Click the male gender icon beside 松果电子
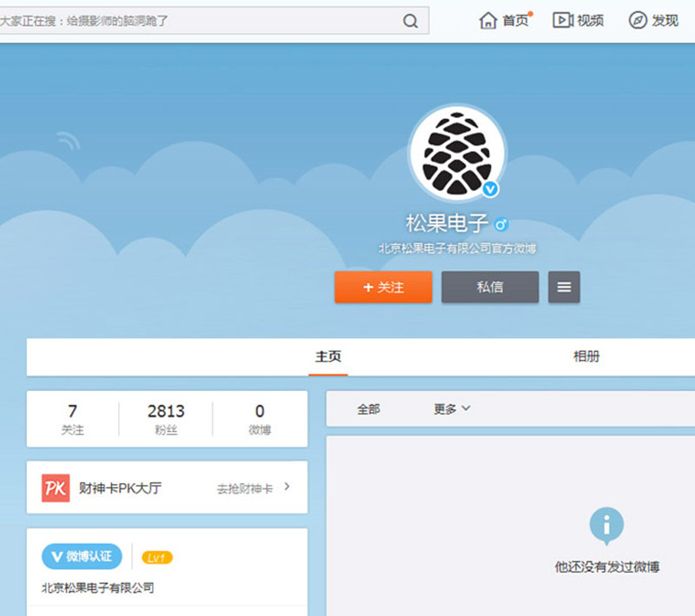The height and width of the screenshot is (616, 695). (501, 225)
